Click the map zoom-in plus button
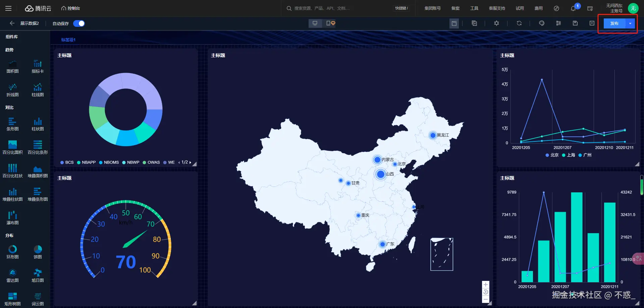The image size is (644, 308). 485,285
